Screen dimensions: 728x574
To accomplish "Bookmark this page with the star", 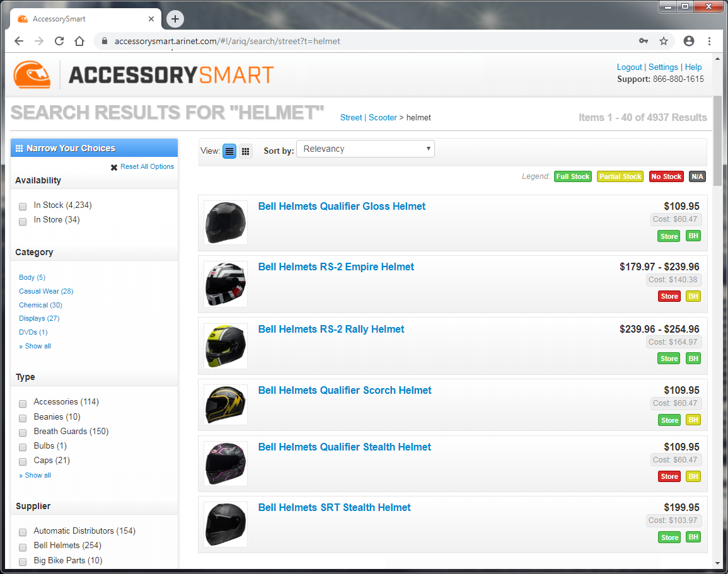I will click(664, 41).
